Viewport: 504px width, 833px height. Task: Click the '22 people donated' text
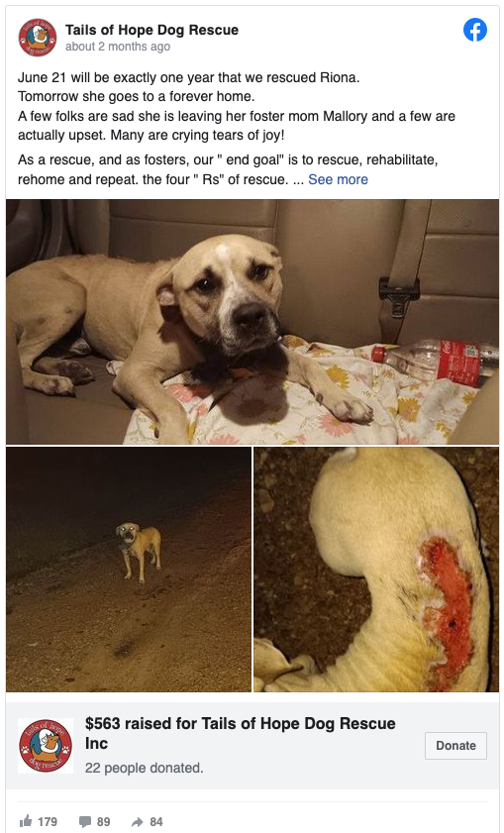pos(144,768)
